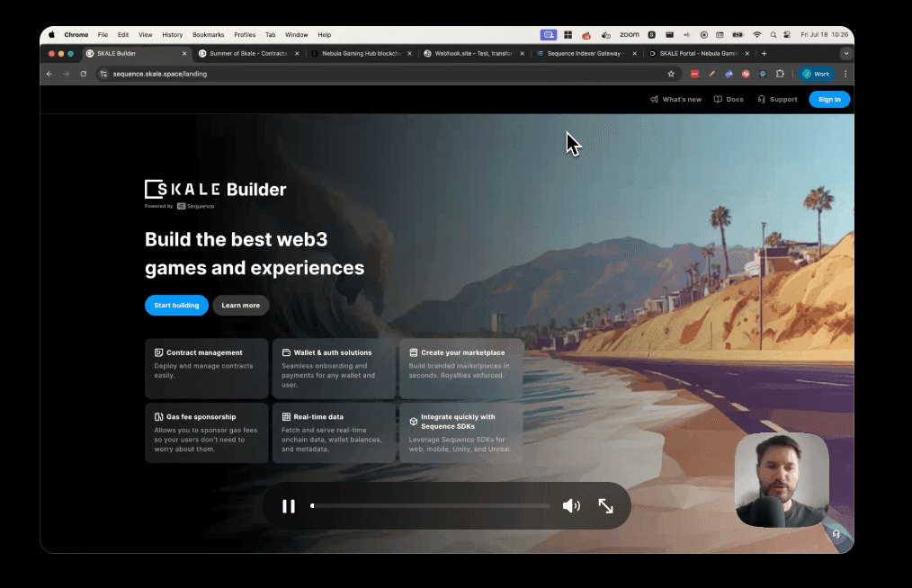The image size is (912, 588).
Task: Switch to the Webhook.site tab
Action: click(468, 53)
